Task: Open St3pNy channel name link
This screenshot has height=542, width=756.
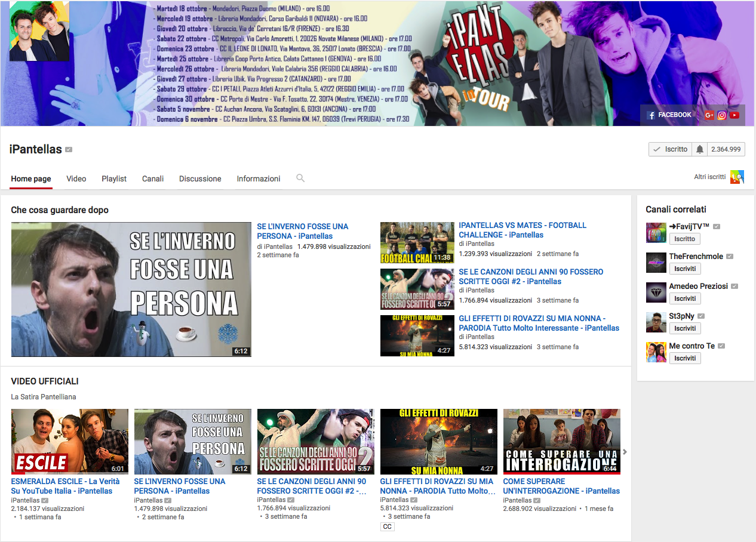Action: (x=681, y=316)
